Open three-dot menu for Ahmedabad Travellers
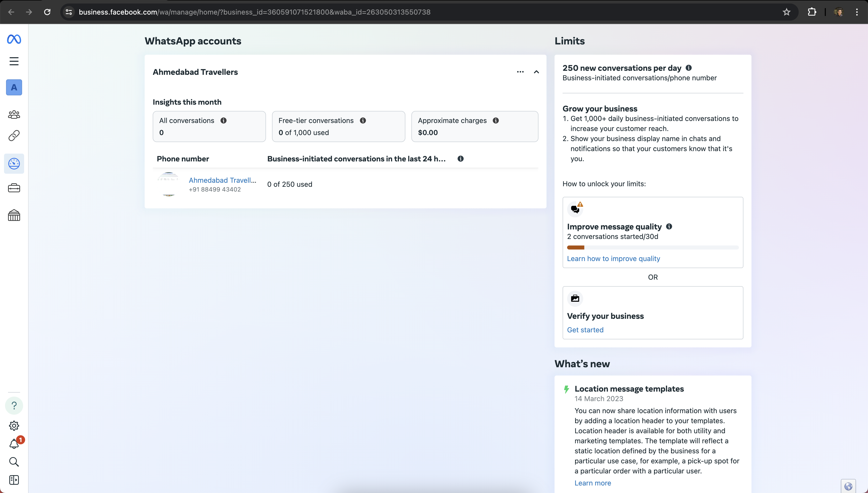 [520, 72]
